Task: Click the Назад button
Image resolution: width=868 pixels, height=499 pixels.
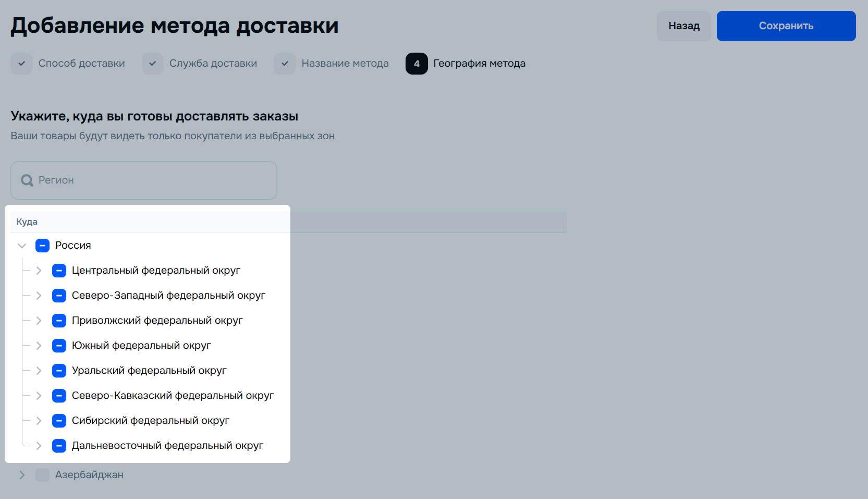Action: [x=683, y=26]
